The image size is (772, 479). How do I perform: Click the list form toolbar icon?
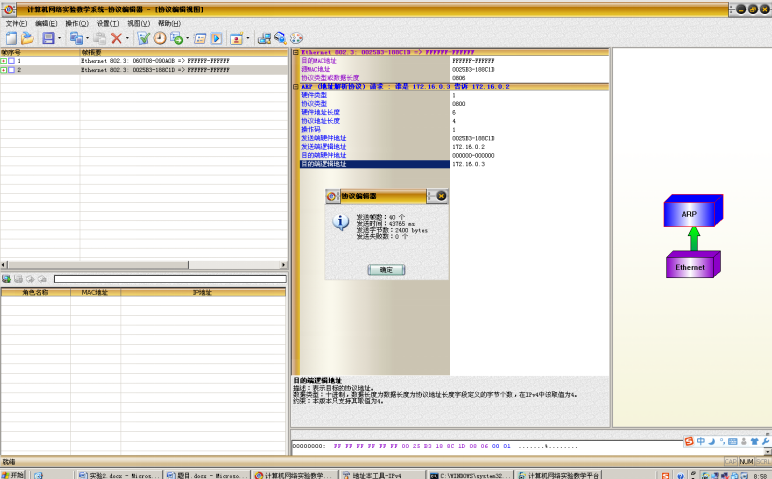tap(200, 38)
